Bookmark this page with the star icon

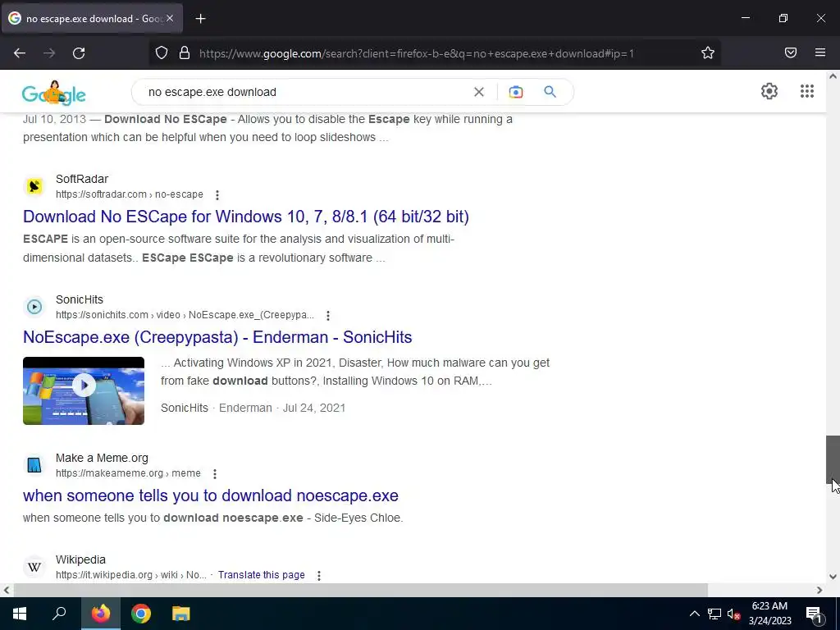point(708,52)
